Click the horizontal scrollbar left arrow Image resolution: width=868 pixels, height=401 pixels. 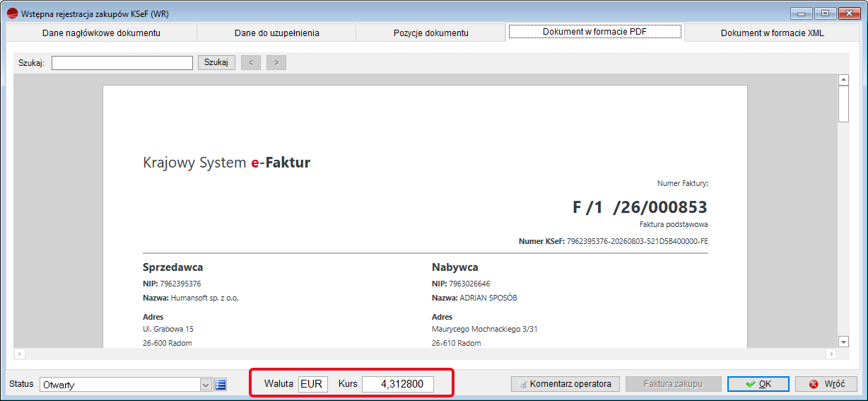click(x=20, y=353)
